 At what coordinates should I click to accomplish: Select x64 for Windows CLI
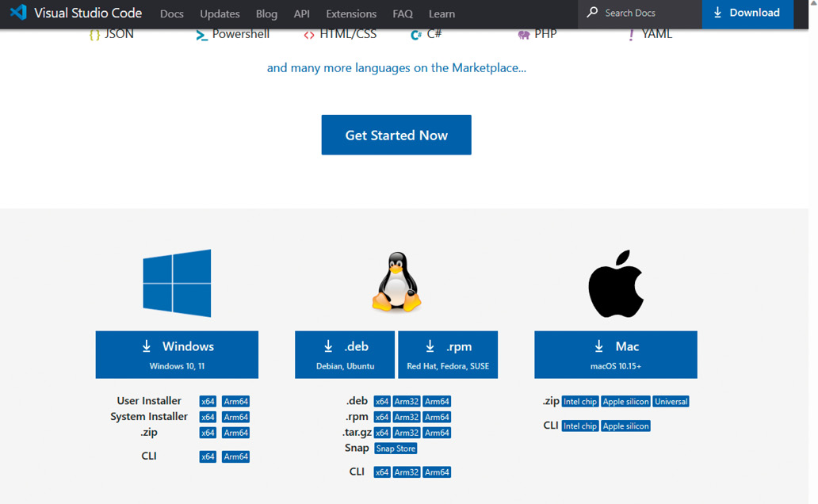208,456
